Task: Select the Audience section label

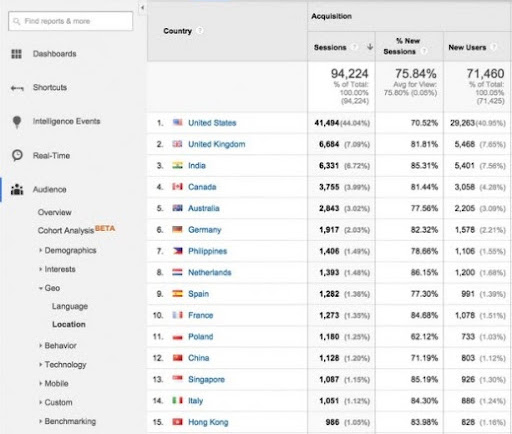Action: click(x=49, y=189)
